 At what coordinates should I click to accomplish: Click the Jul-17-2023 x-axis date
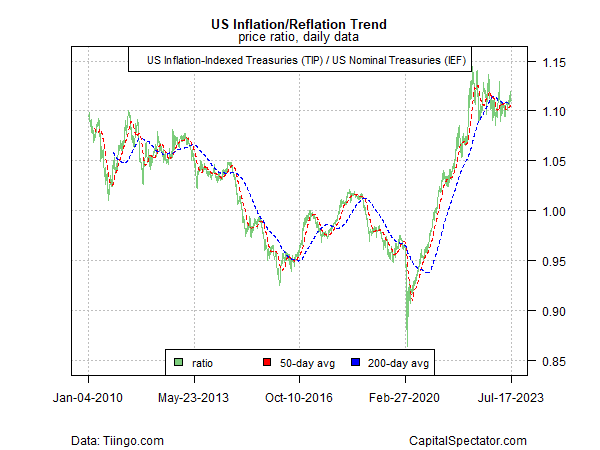pos(510,398)
